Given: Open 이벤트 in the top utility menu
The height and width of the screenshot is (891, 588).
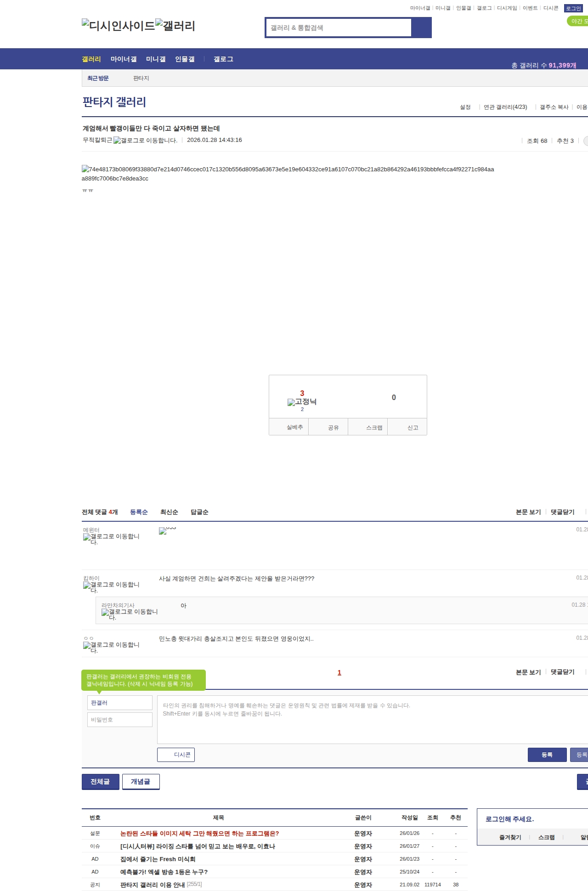Looking at the screenshot, I should (530, 8).
